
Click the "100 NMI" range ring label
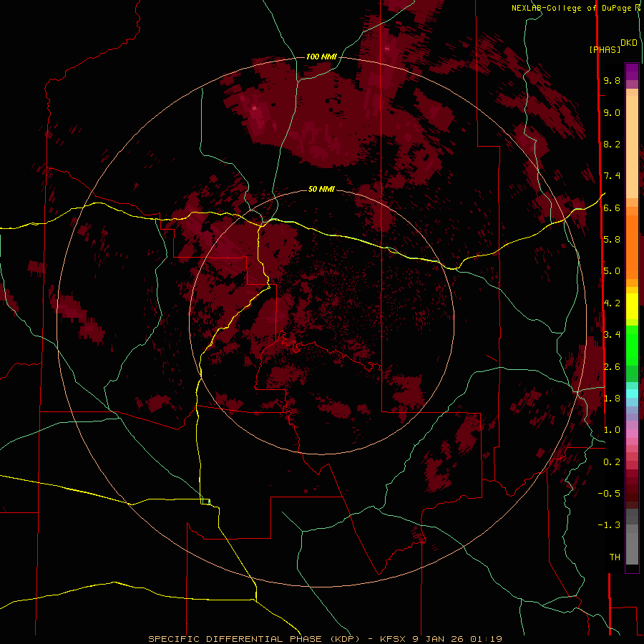(321, 57)
